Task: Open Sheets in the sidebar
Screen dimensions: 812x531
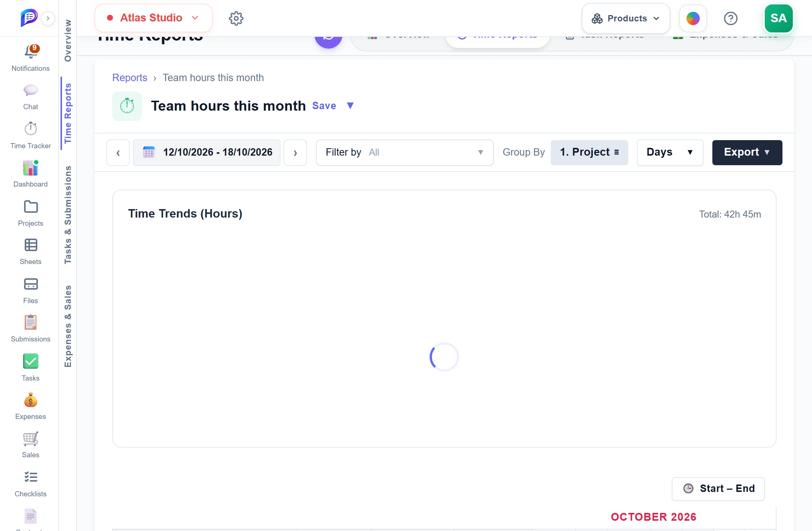Action: coord(31,251)
